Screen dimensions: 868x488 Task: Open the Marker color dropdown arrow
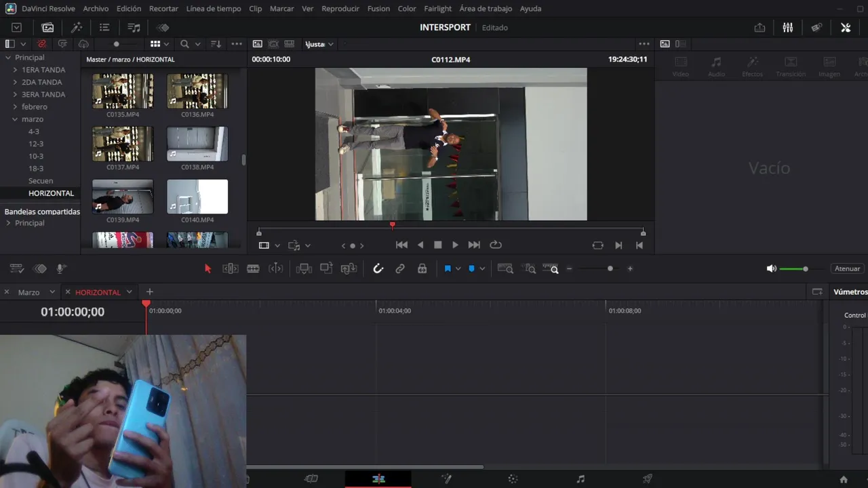click(x=482, y=269)
